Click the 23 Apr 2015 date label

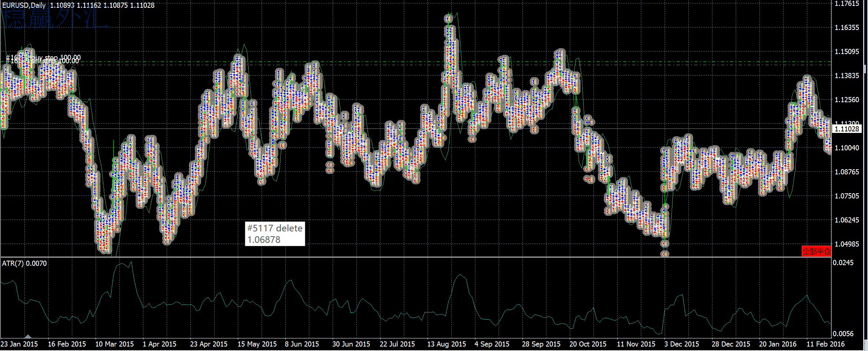click(x=209, y=344)
